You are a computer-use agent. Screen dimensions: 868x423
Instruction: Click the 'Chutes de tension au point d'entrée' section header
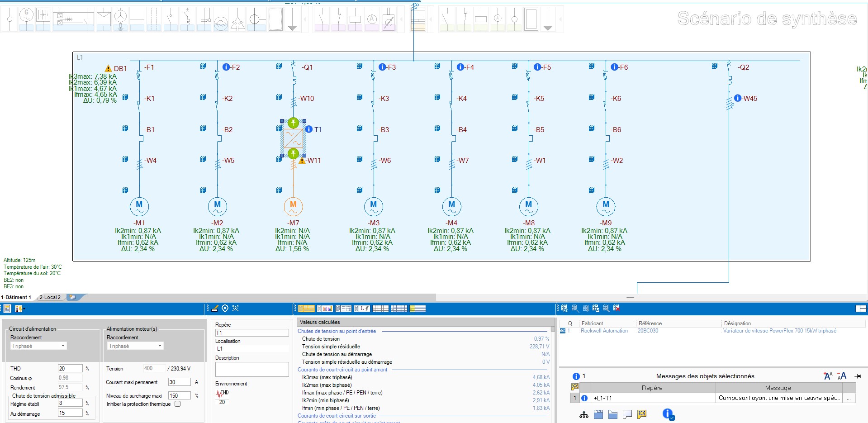click(x=337, y=331)
